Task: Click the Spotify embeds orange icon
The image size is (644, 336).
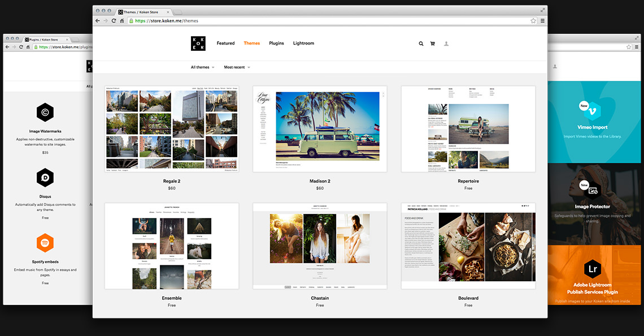Action: point(45,243)
